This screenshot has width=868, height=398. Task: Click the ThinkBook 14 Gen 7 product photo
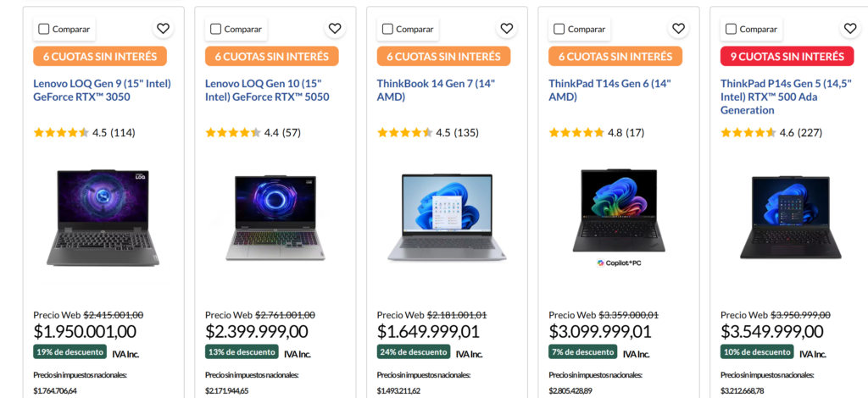(446, 217)
